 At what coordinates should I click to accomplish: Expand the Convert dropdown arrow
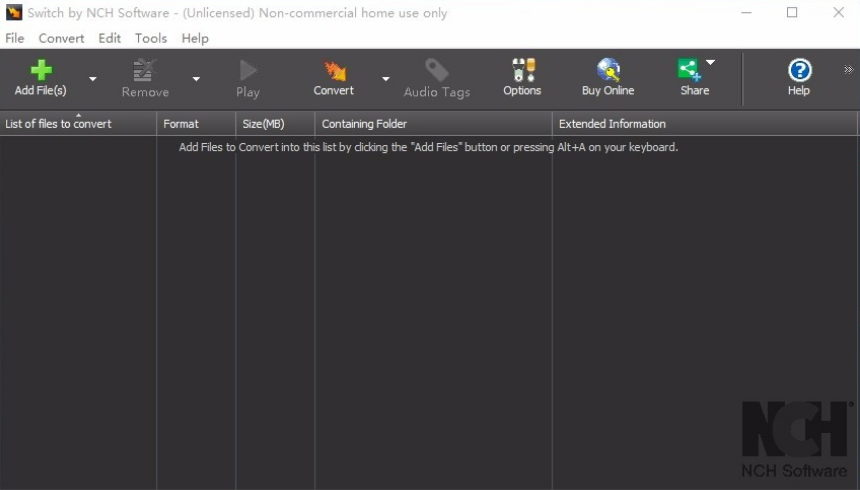[x=386, y=79]
